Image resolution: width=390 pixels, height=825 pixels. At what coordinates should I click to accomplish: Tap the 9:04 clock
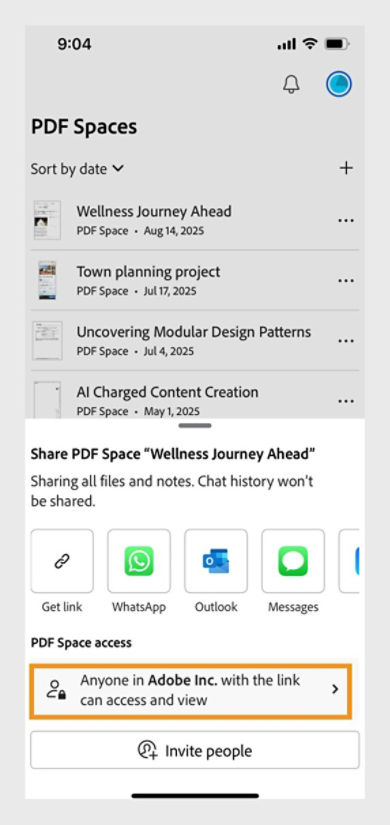(x=74, y=45)
